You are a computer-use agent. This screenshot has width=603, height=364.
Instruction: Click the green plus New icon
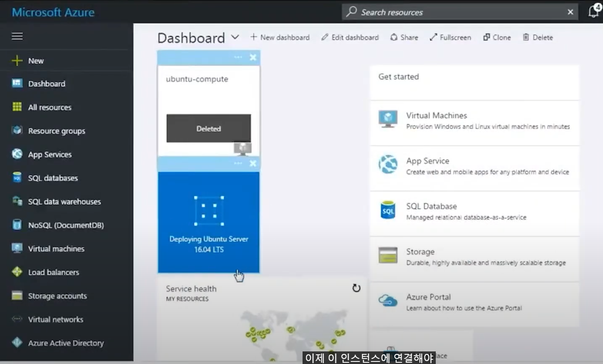coord(17,61)
